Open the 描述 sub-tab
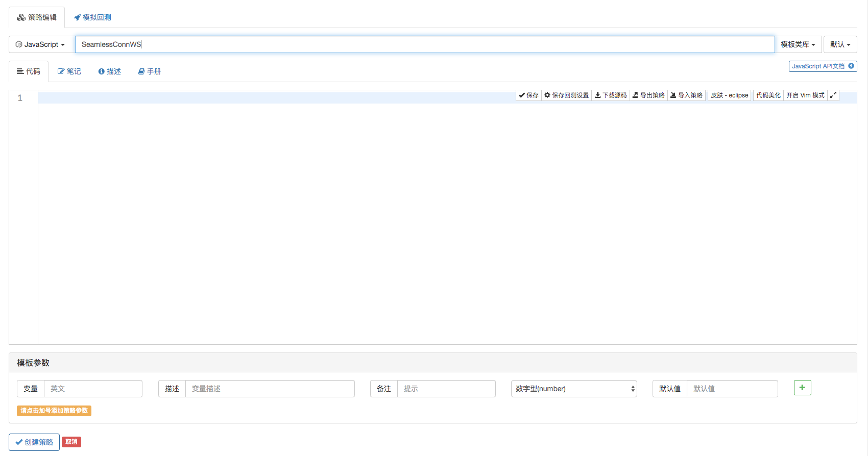868x456 pixels. pyautogui.click(x=110, y=71)
